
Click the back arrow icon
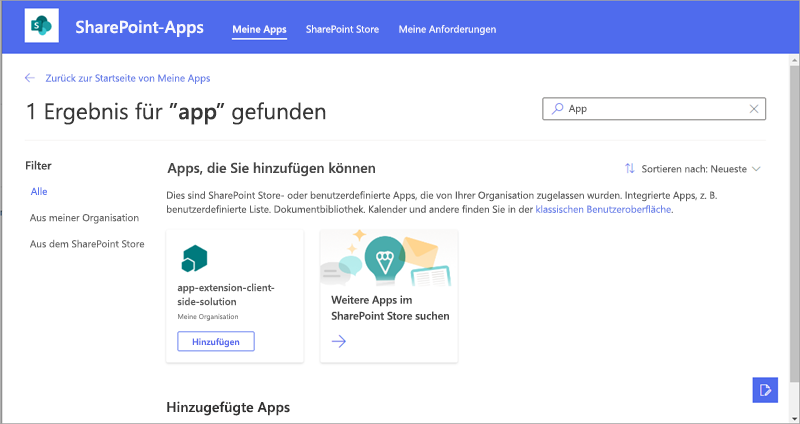pos(30,78)
